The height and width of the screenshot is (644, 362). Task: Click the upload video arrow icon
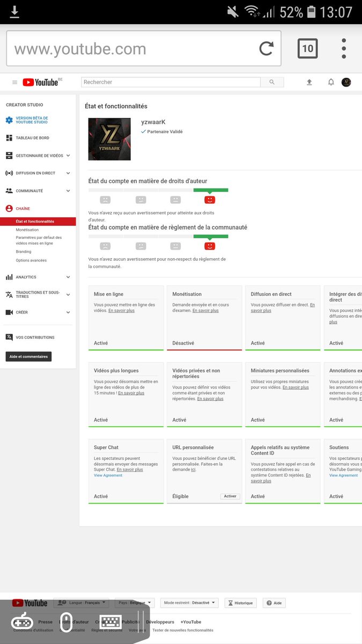(x=309, y=82)
